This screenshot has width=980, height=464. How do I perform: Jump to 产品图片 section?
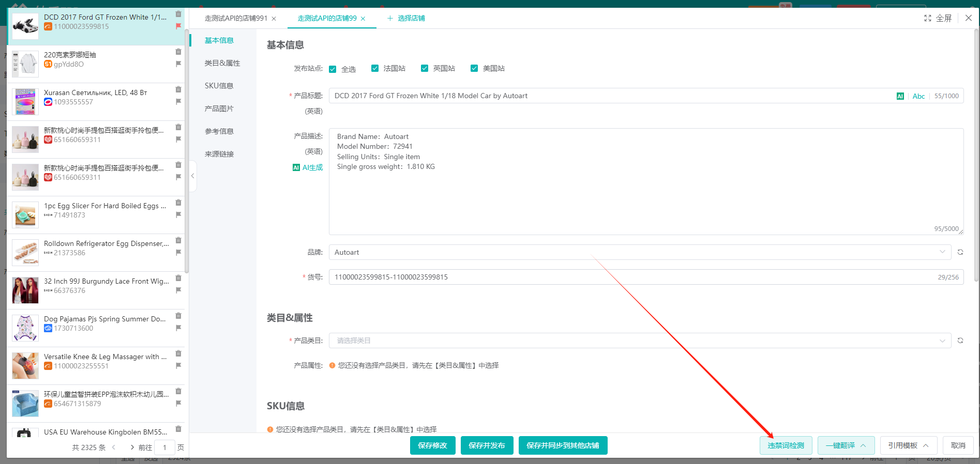pyautogui.click(x=219, y=109)
